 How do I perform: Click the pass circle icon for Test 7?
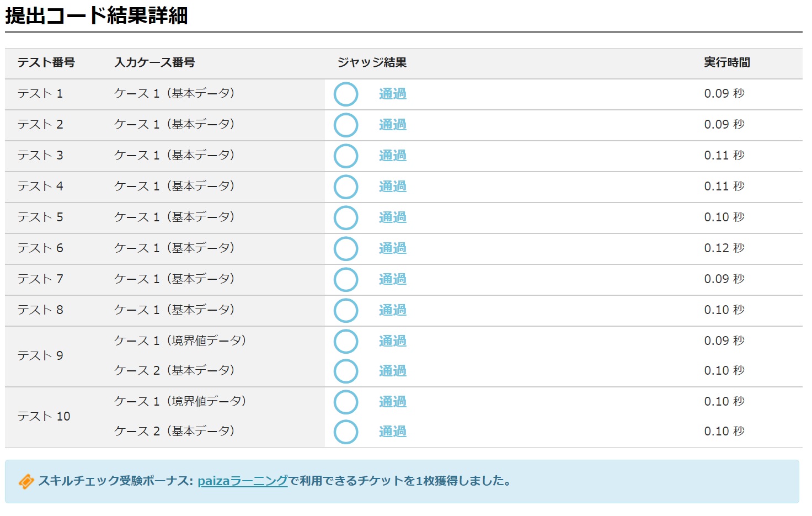[346, 280]
